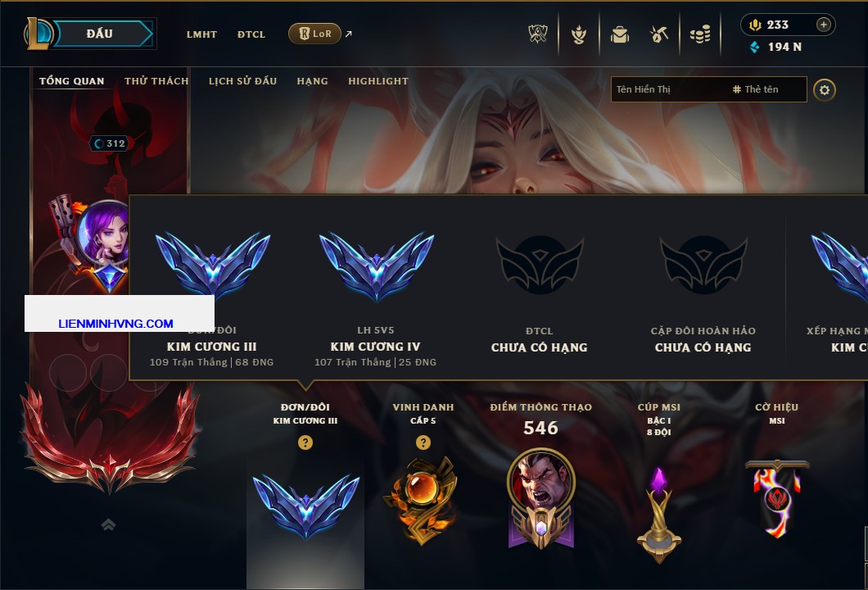Open profile settings gear icon
The height and width of the screenshot is (590, 868).
pyautogui.click(x=825, y=90)
